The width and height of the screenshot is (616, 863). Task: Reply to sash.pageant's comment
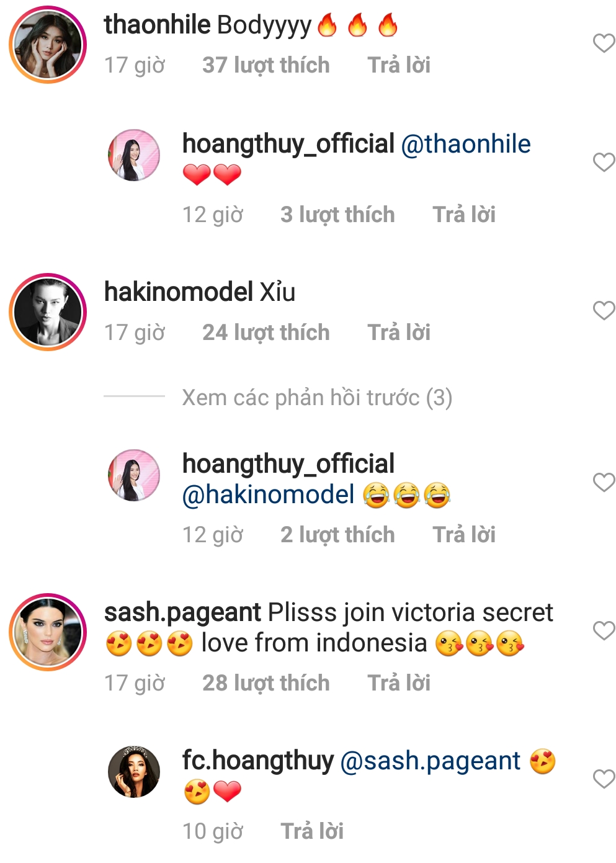399,683
